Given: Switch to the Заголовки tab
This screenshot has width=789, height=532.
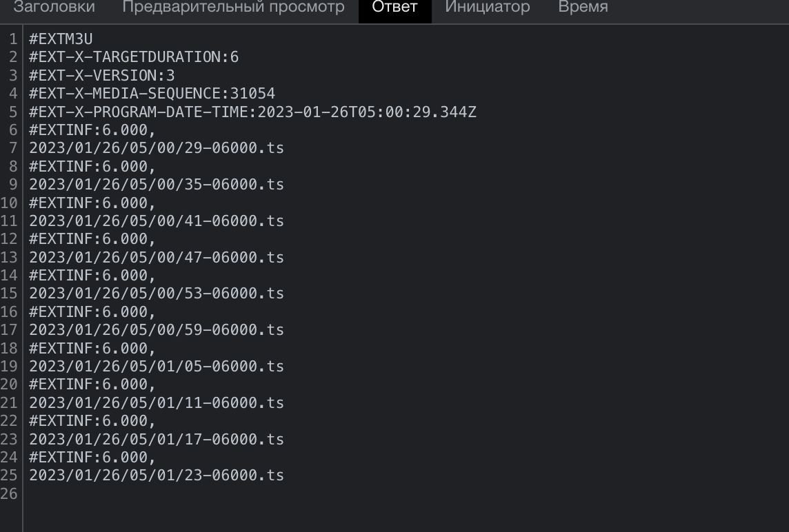Looking at the screenshot, I should click(x=54, y=8).
